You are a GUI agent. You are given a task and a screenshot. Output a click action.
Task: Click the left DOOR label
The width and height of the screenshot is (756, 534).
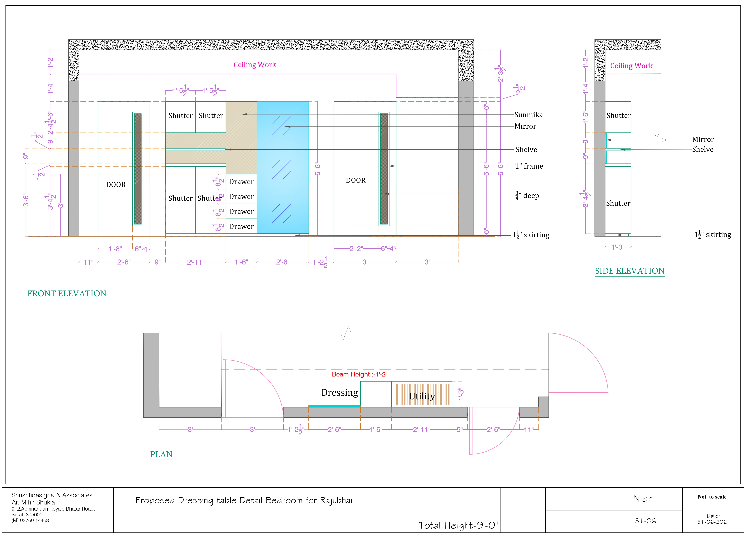(116, 185)
